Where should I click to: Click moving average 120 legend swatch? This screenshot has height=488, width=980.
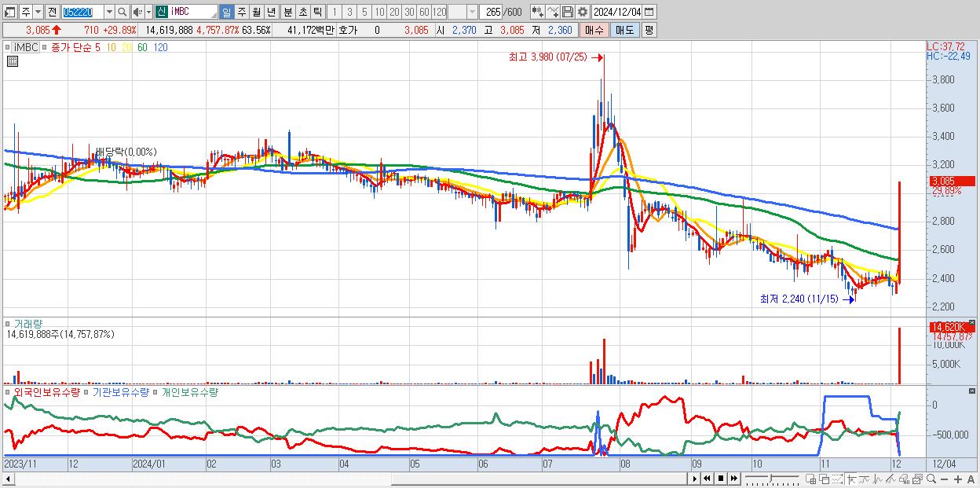(160, 47)
